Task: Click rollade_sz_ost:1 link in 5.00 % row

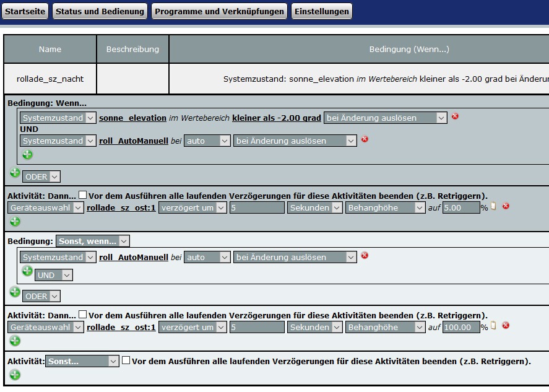Action: coord(121,207)
